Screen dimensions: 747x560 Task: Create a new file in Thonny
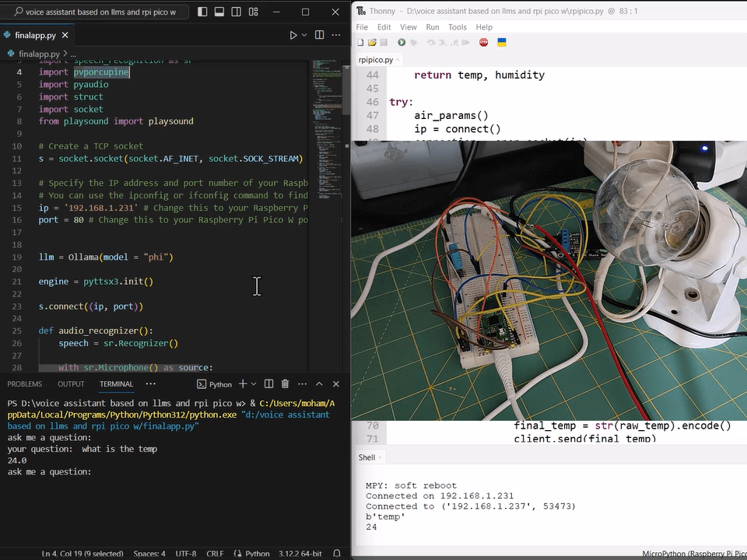[359, 42]
